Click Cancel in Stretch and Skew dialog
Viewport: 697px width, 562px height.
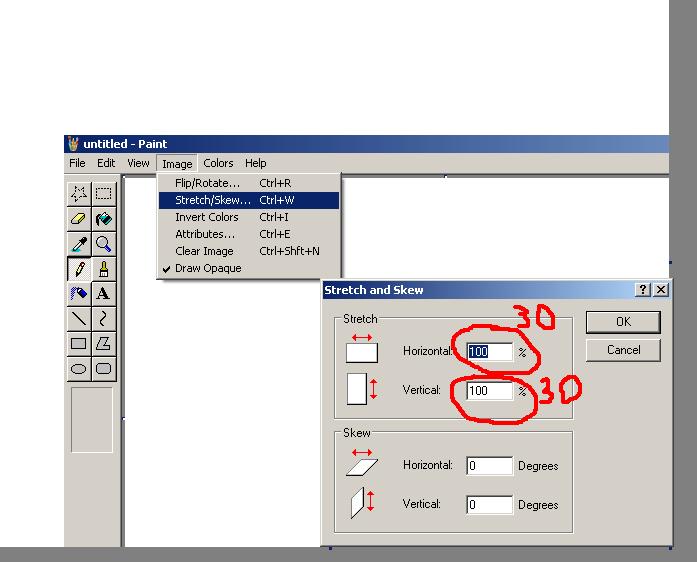623,350
